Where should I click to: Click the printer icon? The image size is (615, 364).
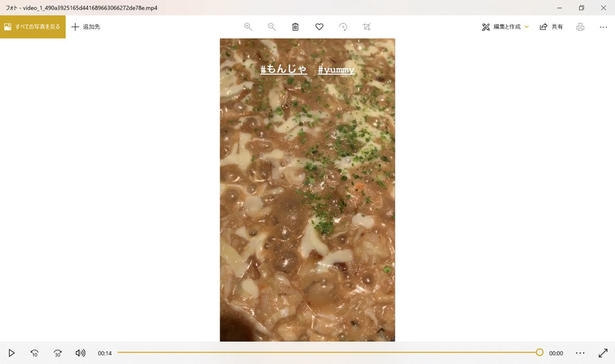(x=580, y=27)
